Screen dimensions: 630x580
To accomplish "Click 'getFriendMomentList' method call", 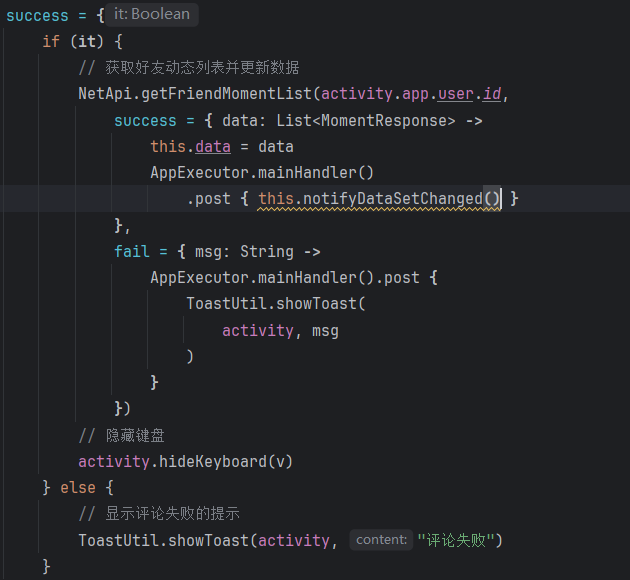I will coord(227,94).
